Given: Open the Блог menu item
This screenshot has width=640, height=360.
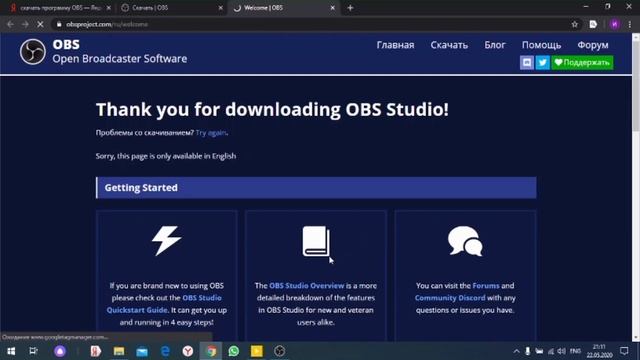Looking at the screenshot, I should point(495,45).
